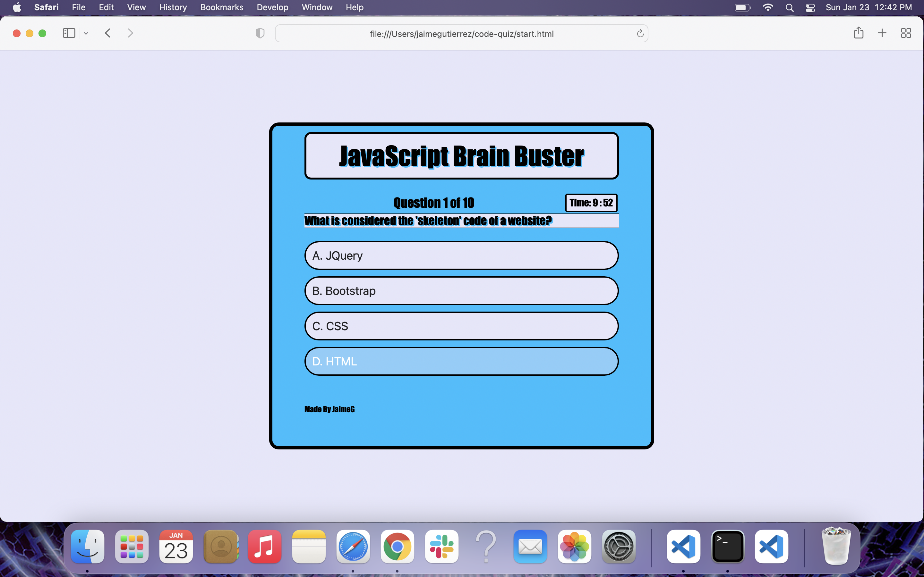The image size is (924, 577).
Task: Open Terminal from the Dock
Action: [727, 547]
